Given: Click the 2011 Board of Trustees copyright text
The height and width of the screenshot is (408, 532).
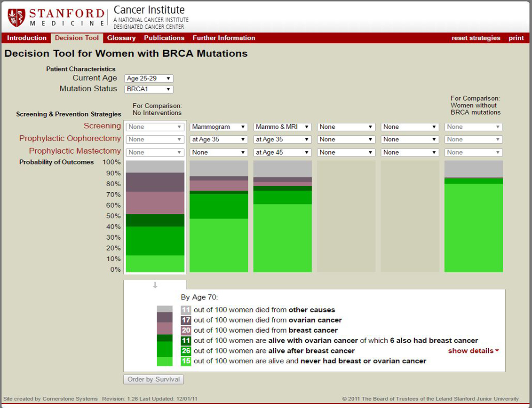Looking at the screenshot, I should [x=430, y=399].
